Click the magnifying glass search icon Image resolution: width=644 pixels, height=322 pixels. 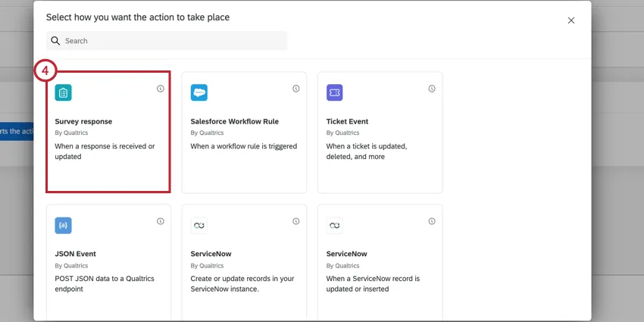pyautogui.click(x=55, y=41)
